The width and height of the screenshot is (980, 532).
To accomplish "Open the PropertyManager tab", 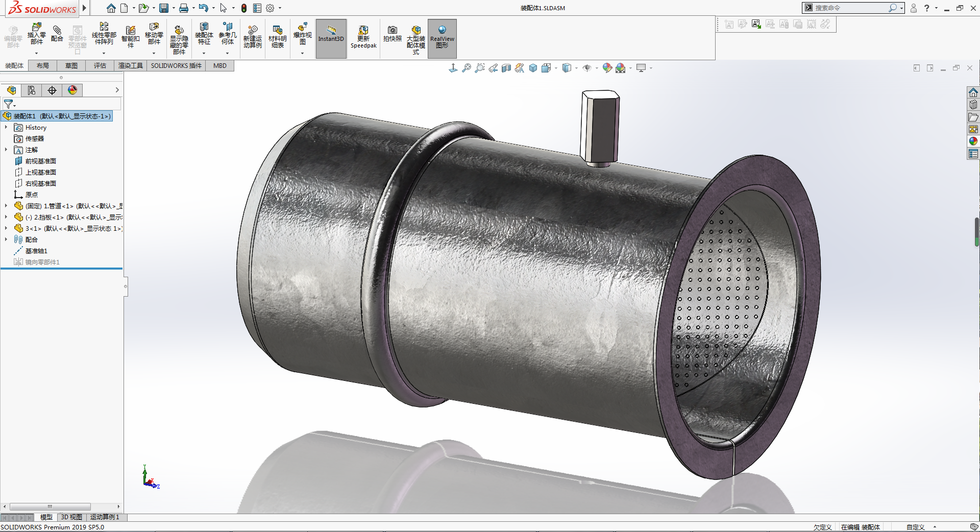I will pyautogui.click(x=32, y=90).
